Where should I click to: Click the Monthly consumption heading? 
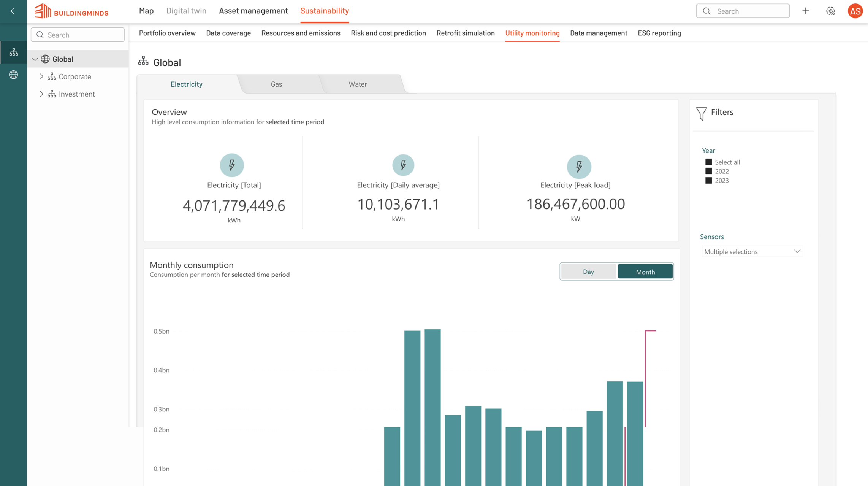point(192,265)
